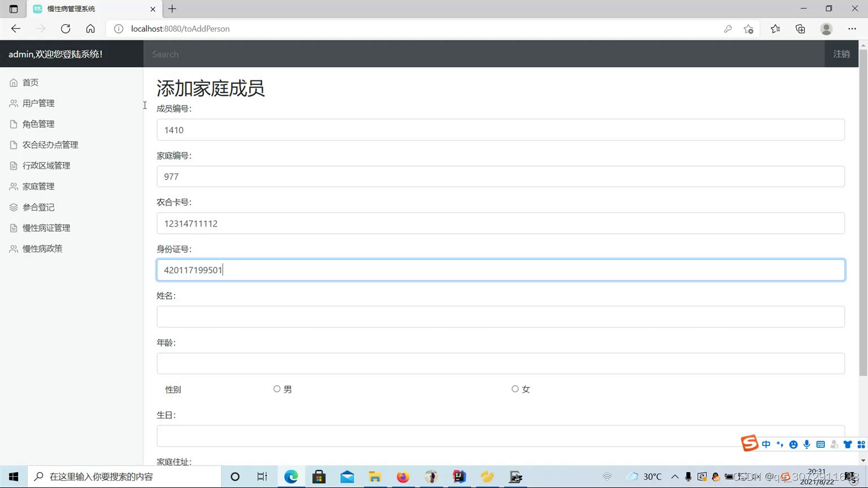Open File Explorer on the taskbar
This screenshot has width=868, height=488.
(375, 477)
